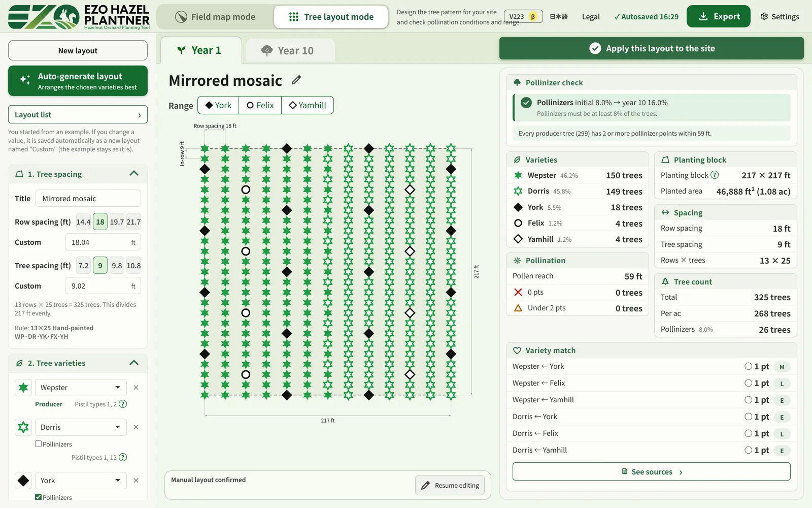
Task: Select radio for Dorris ← Yamhill match
Action: pyautogui.click(x=748, y=450)
